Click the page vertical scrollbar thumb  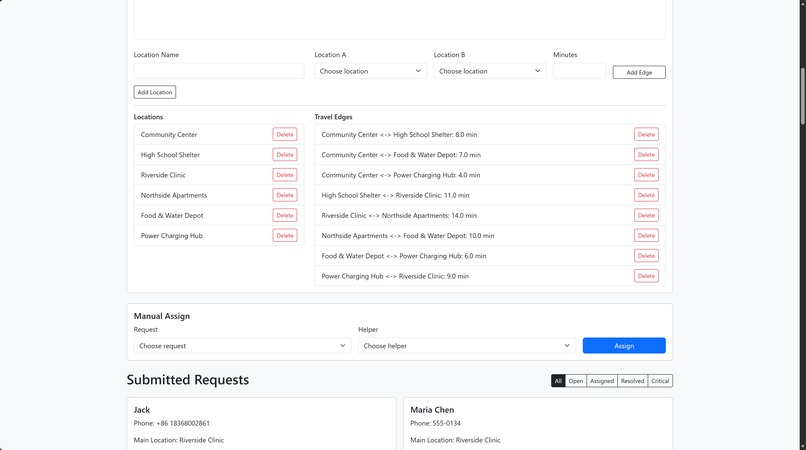tap(802, 96)
